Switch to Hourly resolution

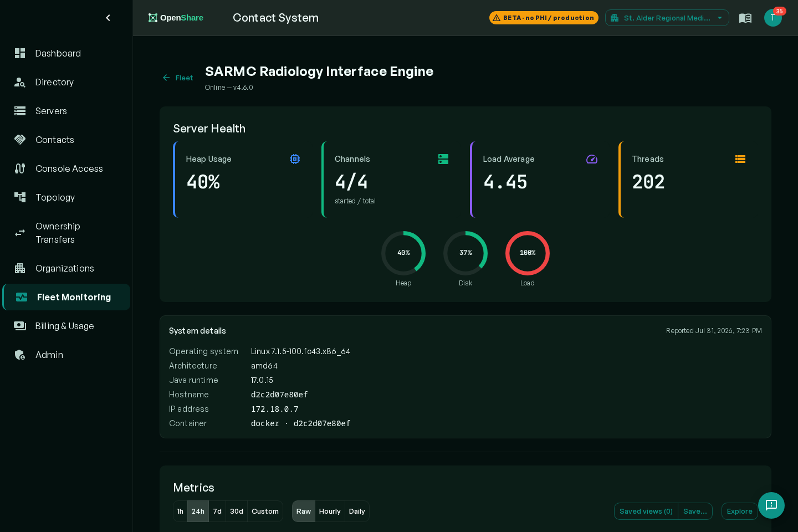330,511
